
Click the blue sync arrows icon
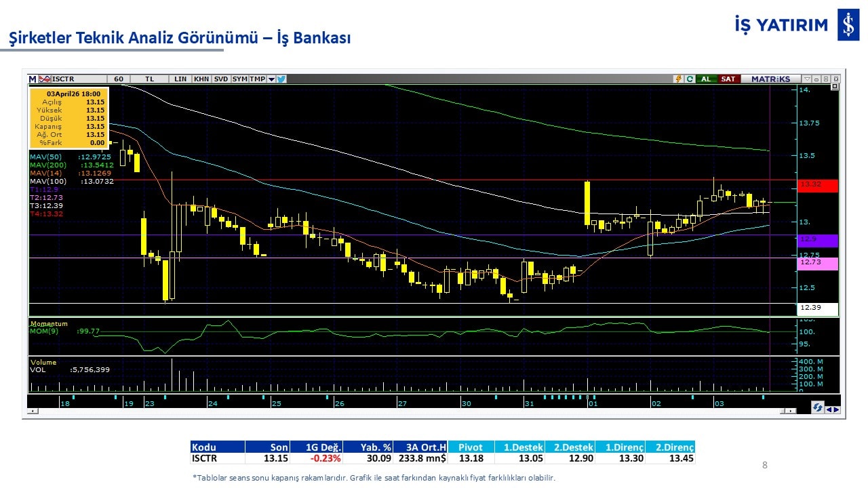pyautogui.click(x=818, y=407)
